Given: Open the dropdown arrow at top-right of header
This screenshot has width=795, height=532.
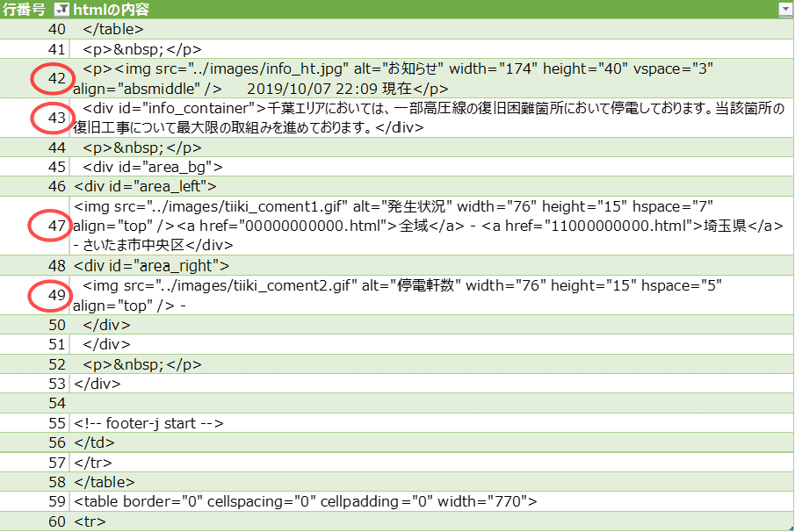Looking at the screenshot, I should [783, 10].
